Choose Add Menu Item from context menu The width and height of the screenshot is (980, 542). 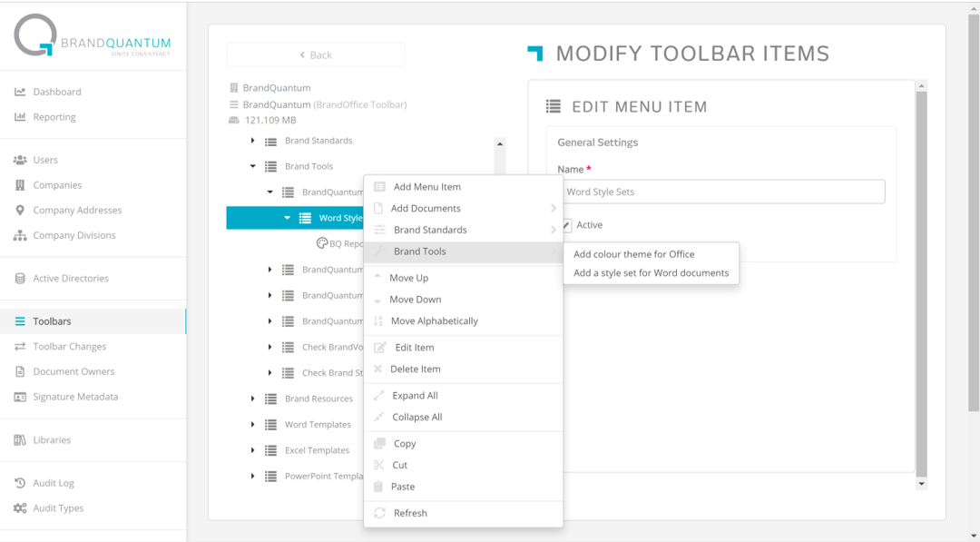[463, 187]
